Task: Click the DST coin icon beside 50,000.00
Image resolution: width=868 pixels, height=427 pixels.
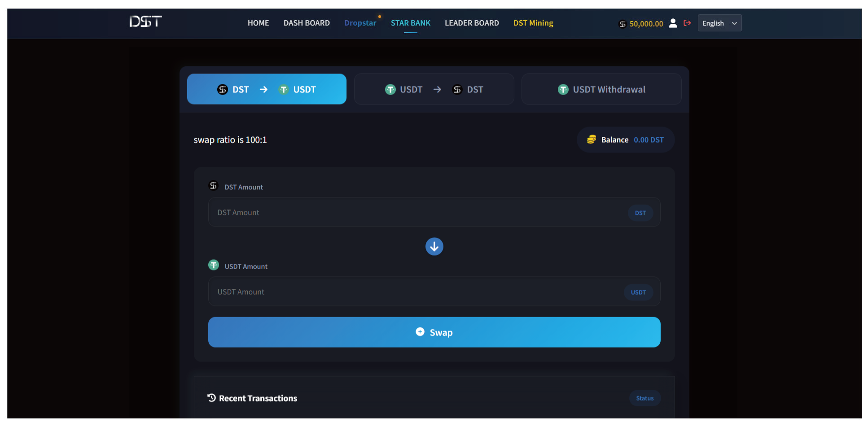Action: [623, 24]
